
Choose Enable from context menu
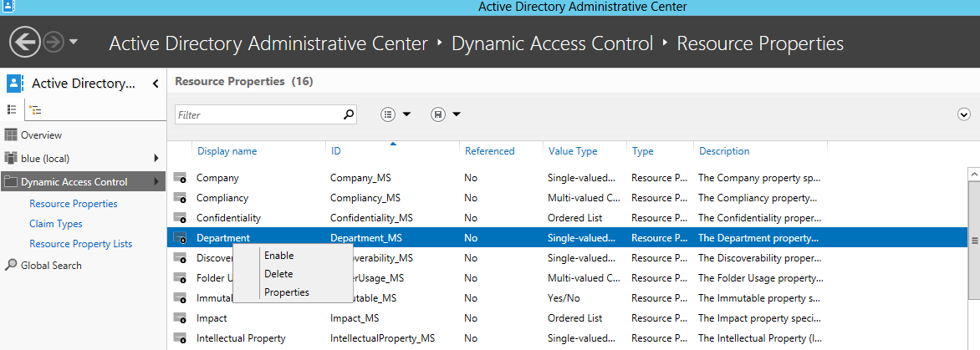[278, 255]
